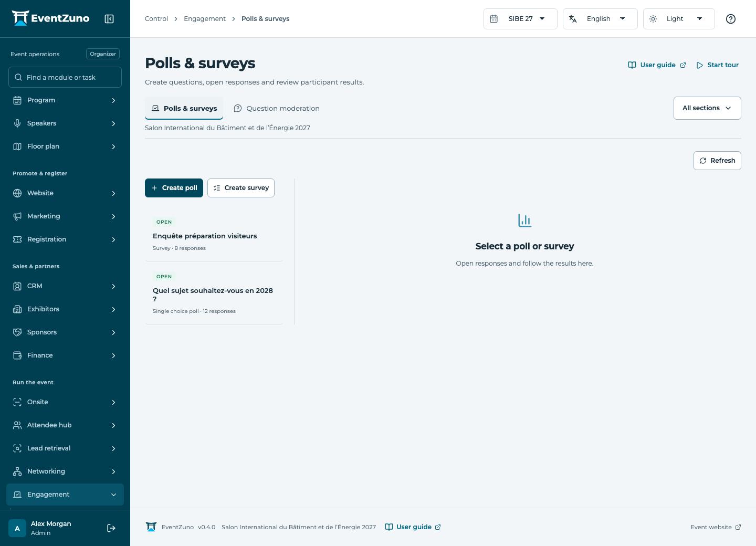Screen dimensions: 756x546
Task: Click the calendar icon beside SIBE 27
Action: pos(494,19)
